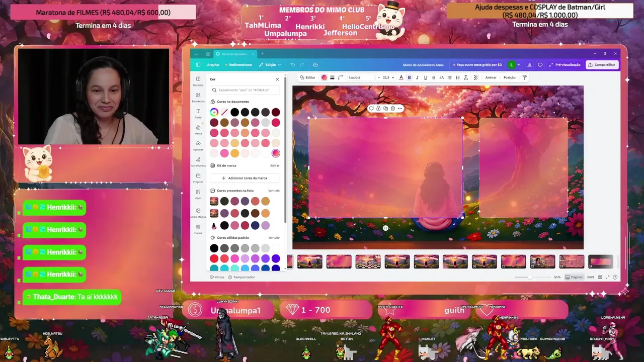The width and height of the screenshot is (644, 362).
Task: Click the Pré-visualização button
Action: coord(565,64)
